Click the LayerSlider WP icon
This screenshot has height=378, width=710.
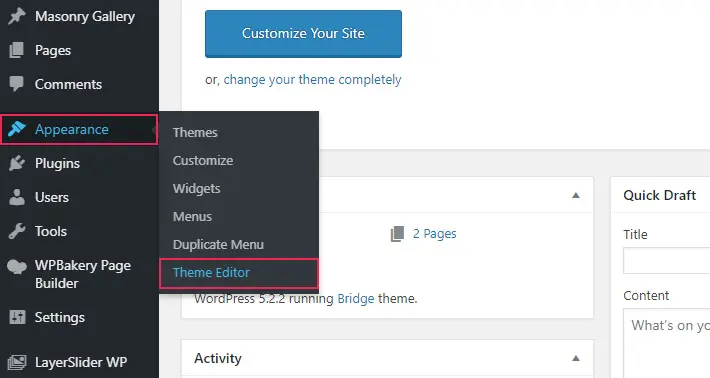point(17,362)
